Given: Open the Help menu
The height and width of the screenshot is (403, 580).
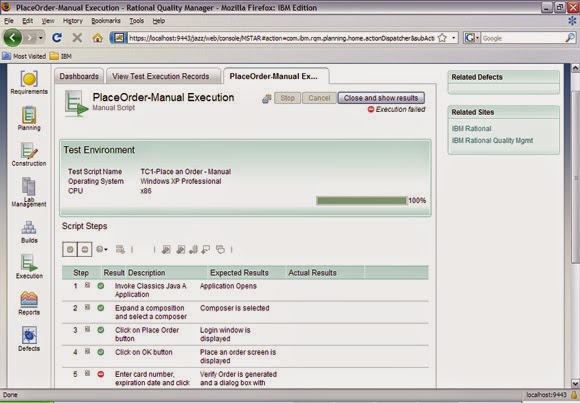Looking at the screenshot, I should [x=159, y=21].
